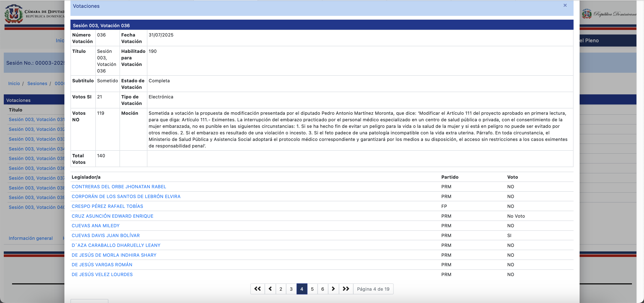Go to previous page arrow
The height and width of the screenshot is (303, 644).
pyautogui.click(x=270, y=289)
